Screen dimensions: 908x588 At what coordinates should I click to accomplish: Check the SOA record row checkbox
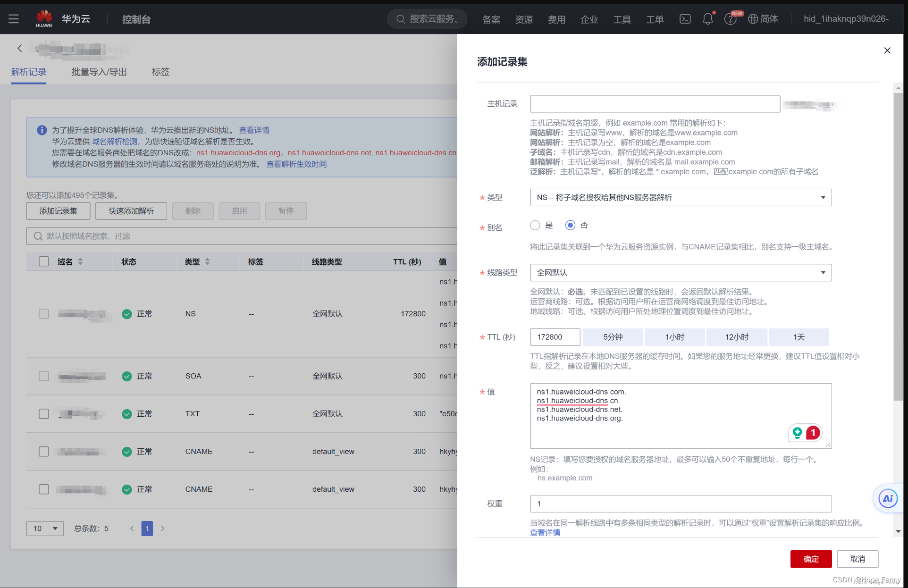pyautogui.click(x=44, y=376)
